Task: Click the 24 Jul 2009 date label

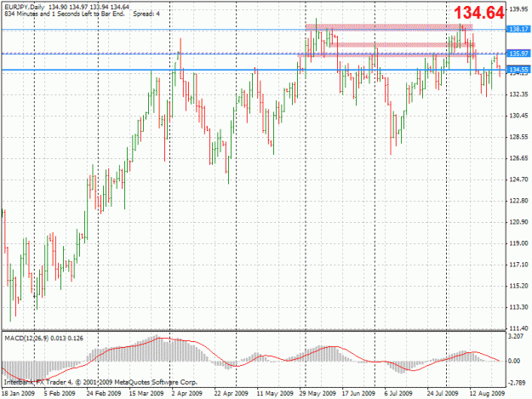Action: point(443,393)
